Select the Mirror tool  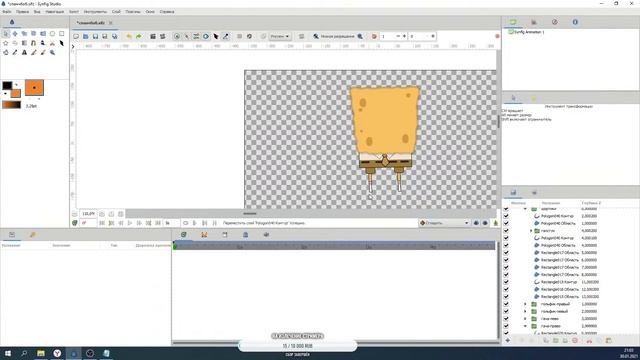coord(43,33)
